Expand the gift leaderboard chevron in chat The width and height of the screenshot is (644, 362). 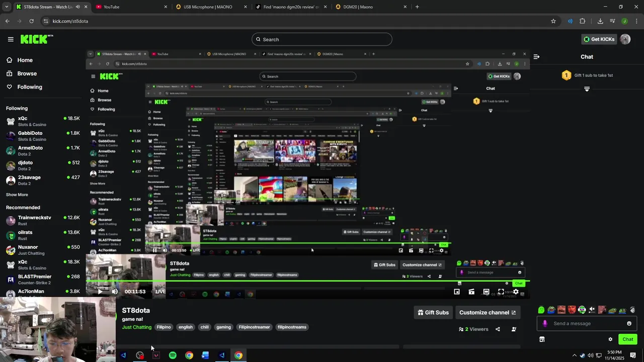pos(587,89)
